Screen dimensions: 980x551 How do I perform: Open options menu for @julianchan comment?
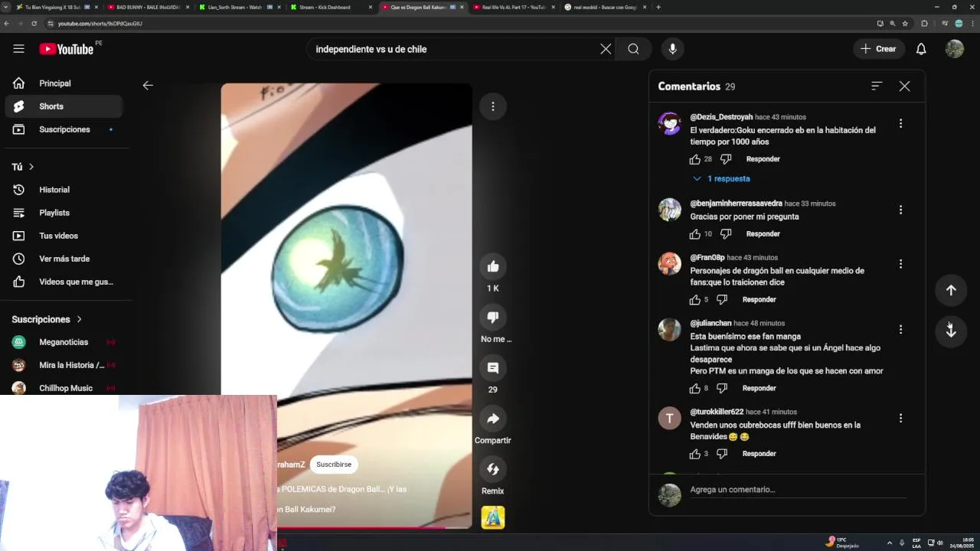coord(900,329)
